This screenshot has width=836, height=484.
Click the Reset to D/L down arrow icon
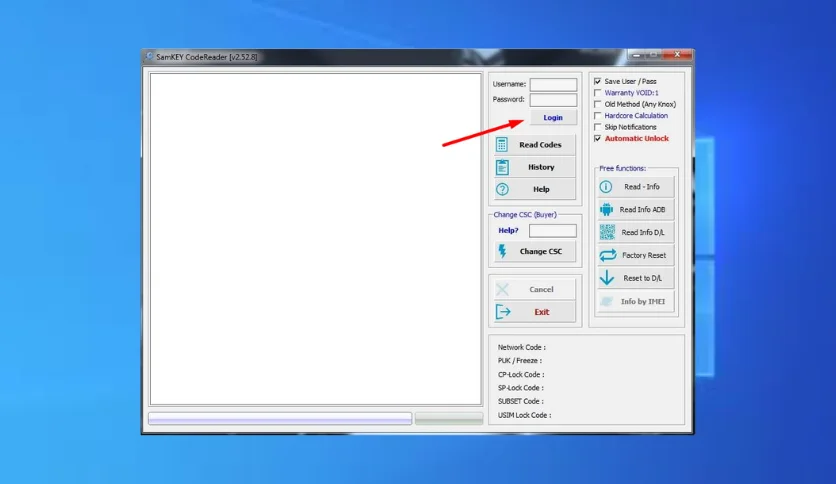point(607,278)
